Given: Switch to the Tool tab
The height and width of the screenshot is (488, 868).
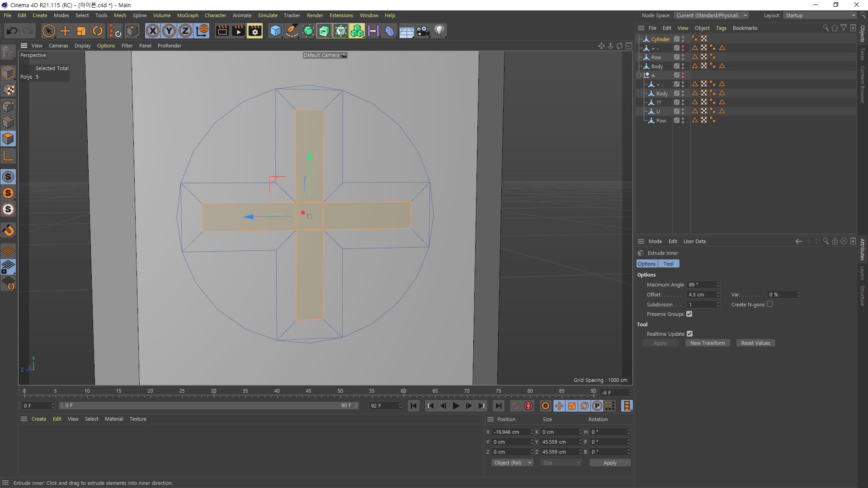Looking at the screenshot, I should click(x=668, y=263).
